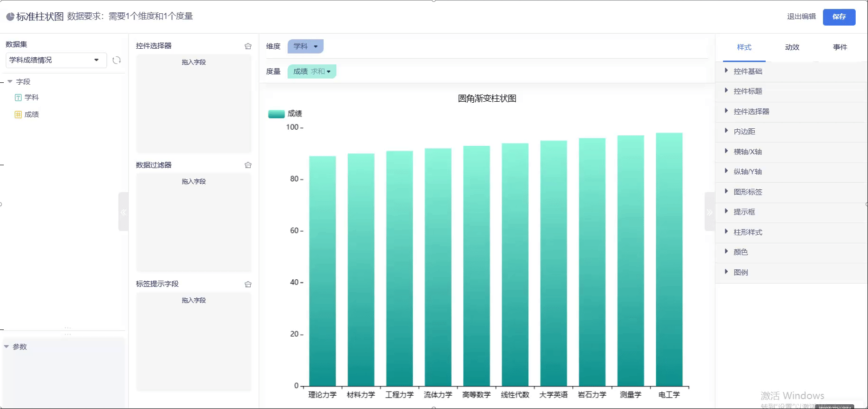Viewport: 868px width, 409px height.
Task: Click the 材料力学 bar in the chart
Action: click(361, 270)
